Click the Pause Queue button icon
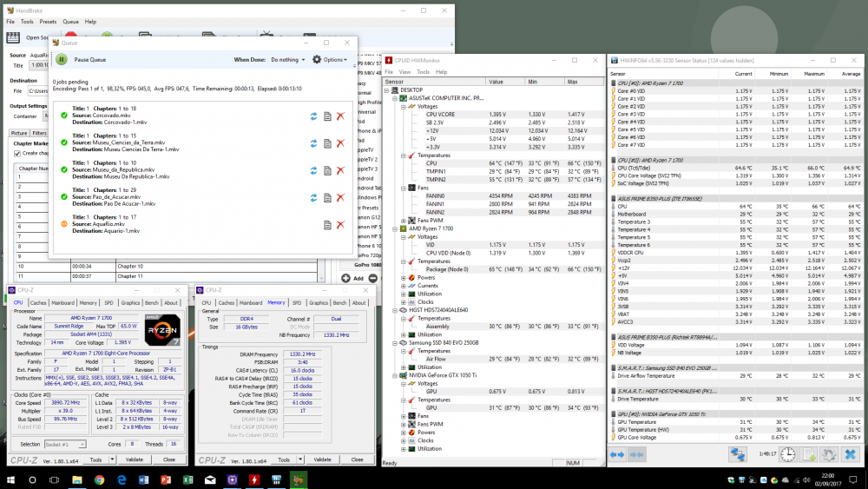Viewport: 868px width, 489px height. pyautogui.click(x=62, y=60)
